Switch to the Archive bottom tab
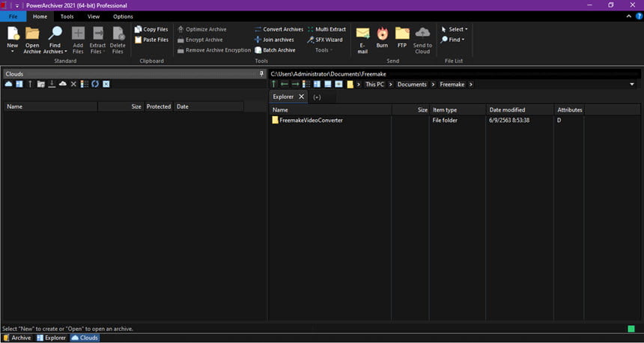The width and height of the screenshot is (644, 343). pos(17,338)
